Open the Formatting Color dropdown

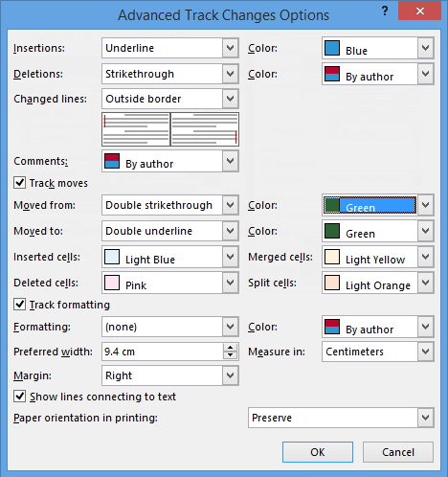coord(378,327)
